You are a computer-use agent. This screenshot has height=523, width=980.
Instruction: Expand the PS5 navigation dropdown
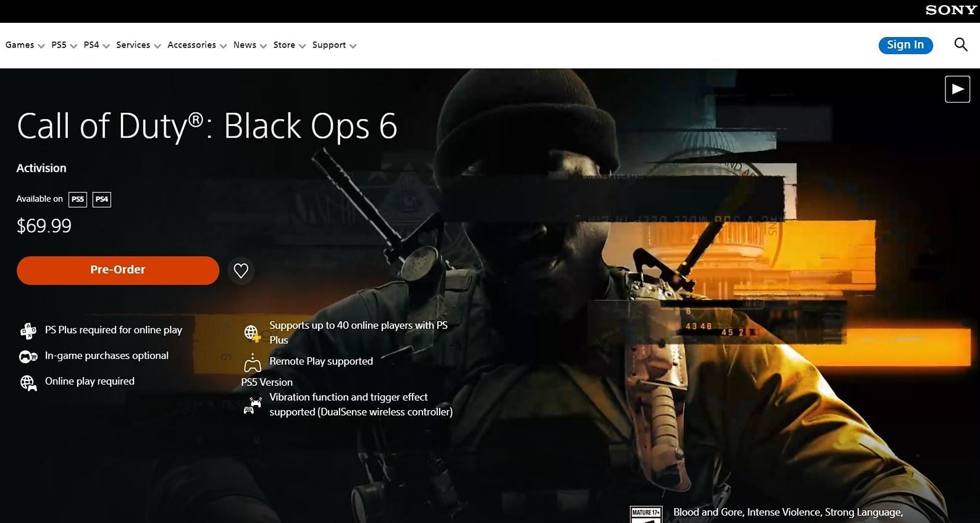click(x=64, y=45)
